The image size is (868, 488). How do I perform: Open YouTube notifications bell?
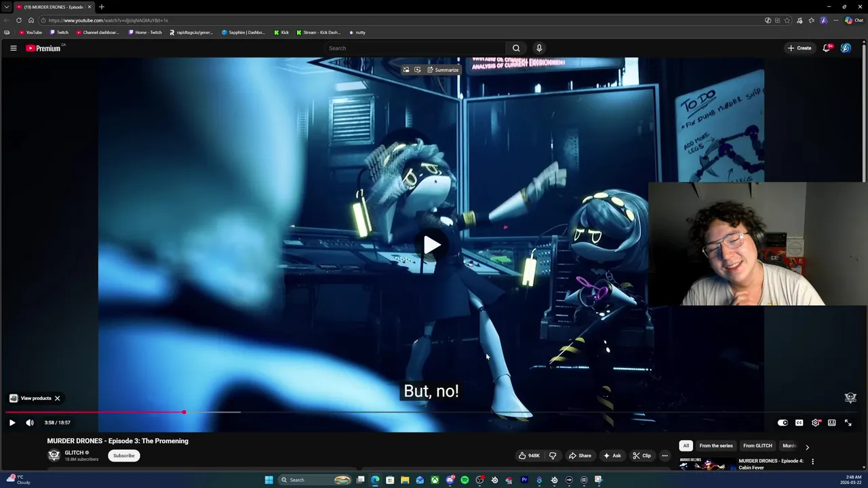[827, 48]
